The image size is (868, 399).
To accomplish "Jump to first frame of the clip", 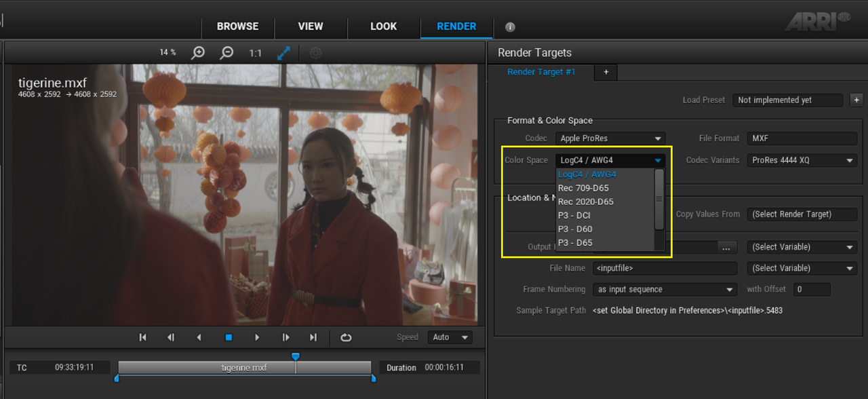I will click(142, 337).
